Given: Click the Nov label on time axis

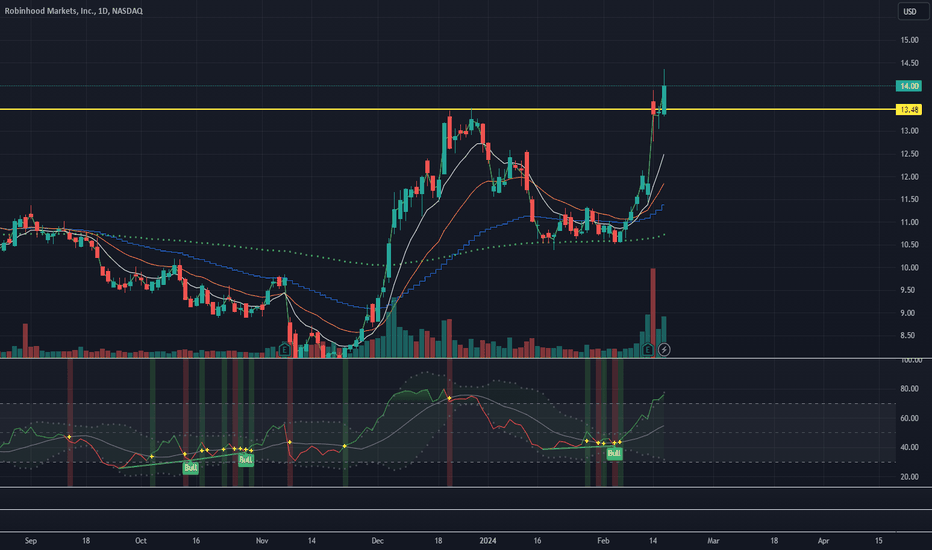Looking at the screenshot, I should pos(262,540).
